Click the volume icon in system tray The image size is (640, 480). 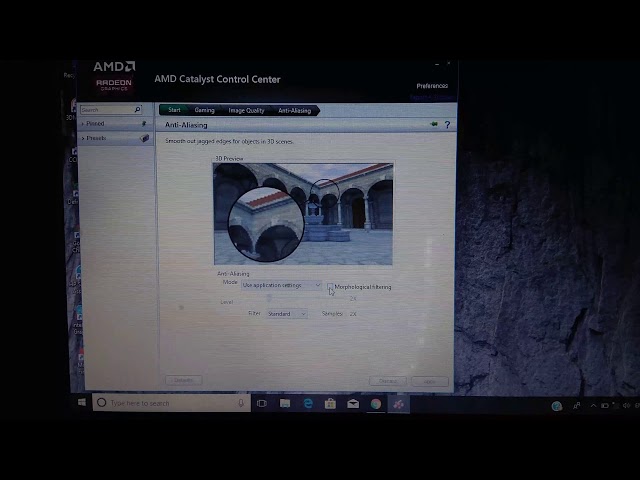[626, 405]
